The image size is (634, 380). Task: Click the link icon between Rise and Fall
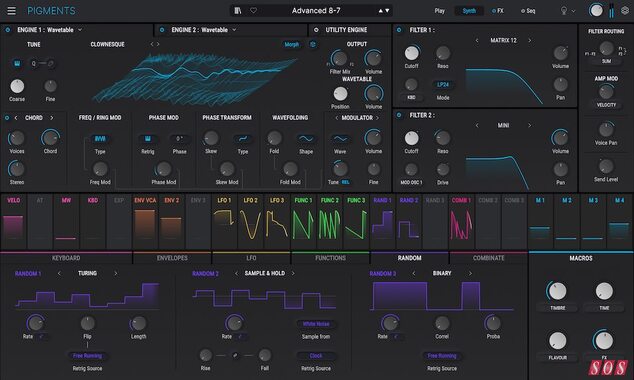click(x=235, y=355)
